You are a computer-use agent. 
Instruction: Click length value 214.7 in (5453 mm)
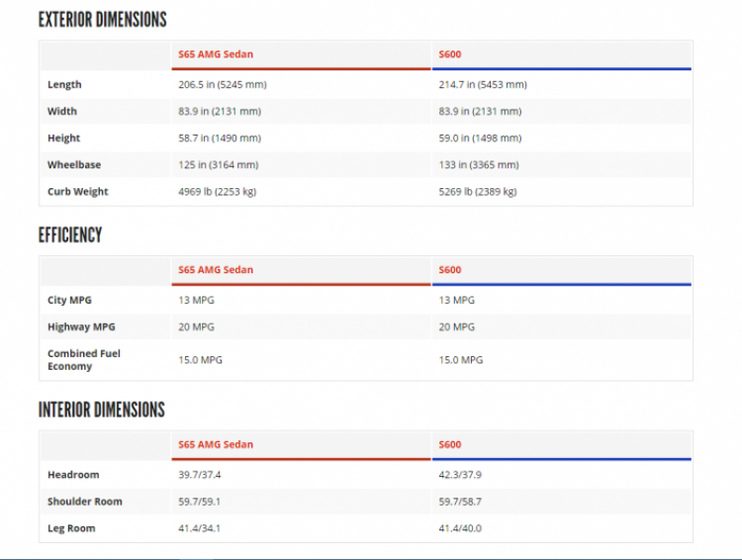pos(483,85)
